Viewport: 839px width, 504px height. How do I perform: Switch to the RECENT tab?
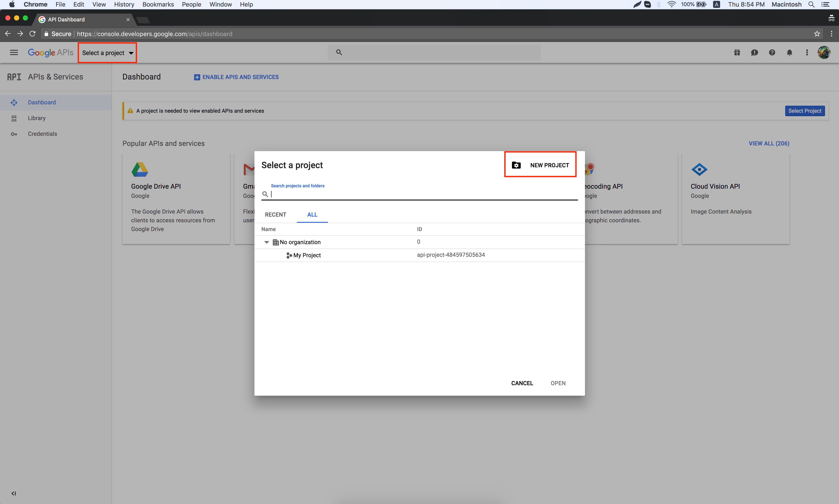(275, 215)
